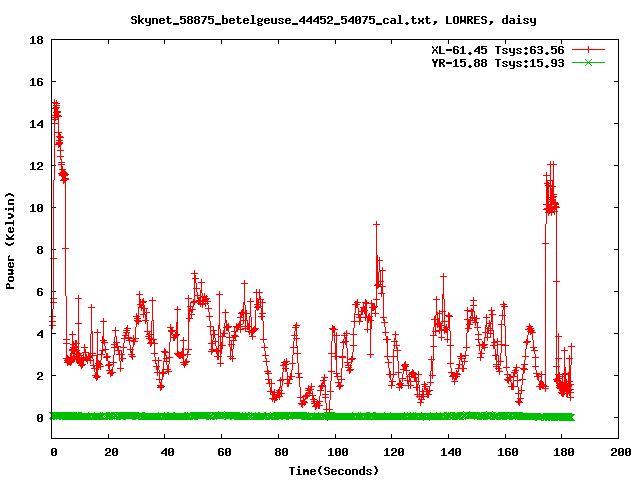Click x-axis tick label 200

621,452
